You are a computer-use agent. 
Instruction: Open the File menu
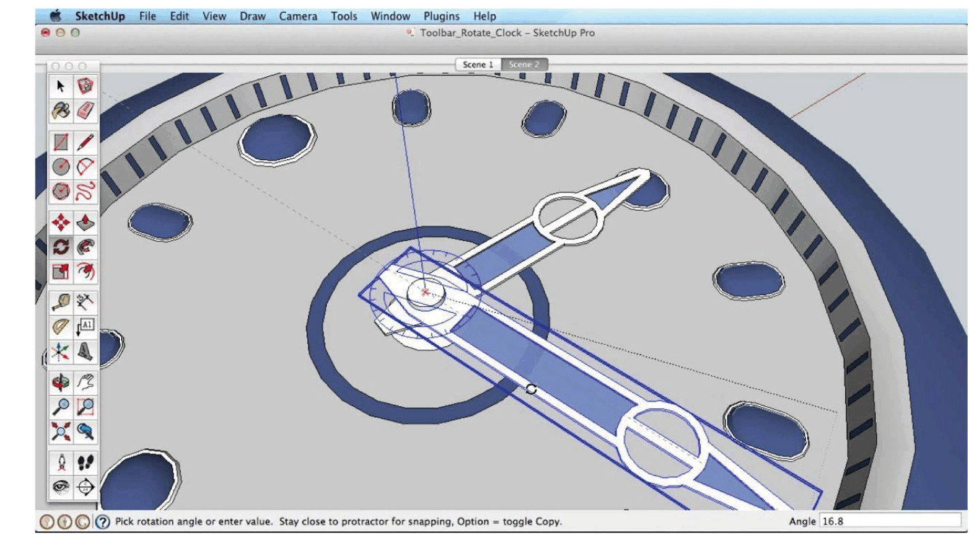tap(148, 16)
